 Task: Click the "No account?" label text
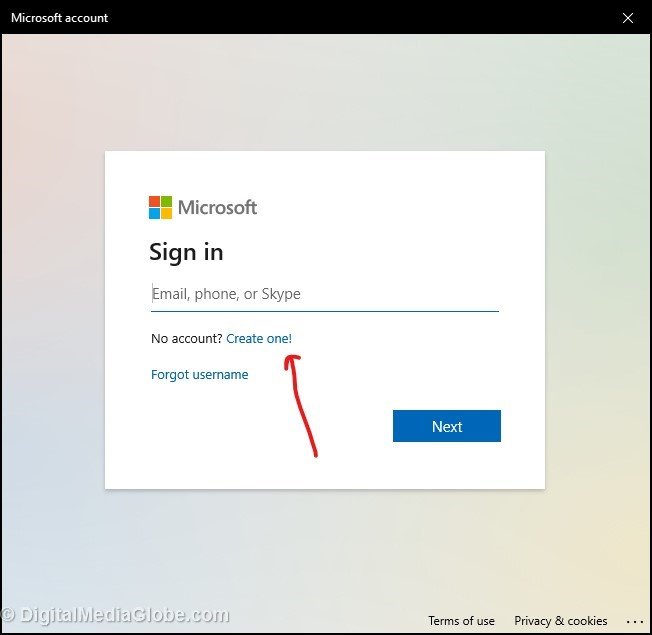(186, 339)
